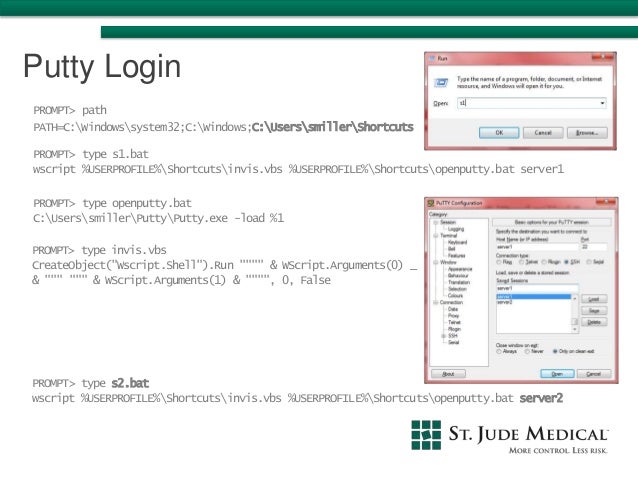
Task: Select Features in PuTTY category tree
Action: point(457,256)
